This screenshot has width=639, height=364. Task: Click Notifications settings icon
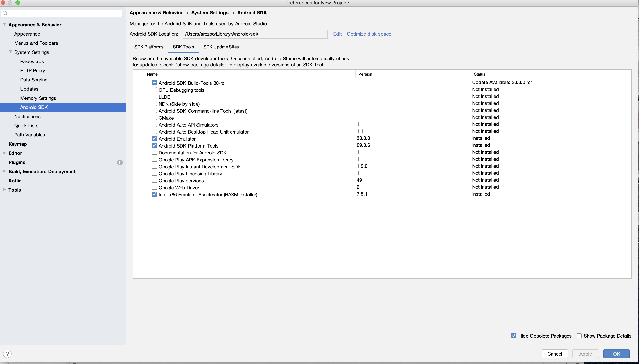27,117
